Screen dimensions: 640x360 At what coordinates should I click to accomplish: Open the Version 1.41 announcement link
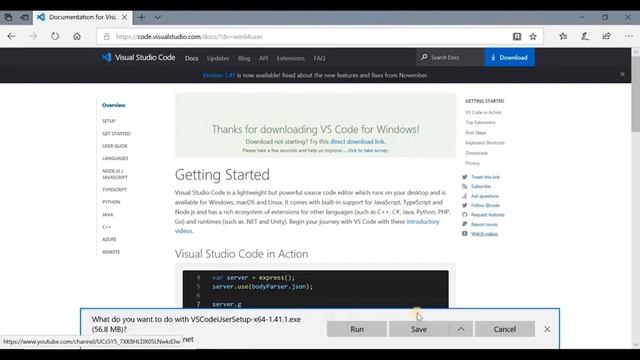pos(219,75)
